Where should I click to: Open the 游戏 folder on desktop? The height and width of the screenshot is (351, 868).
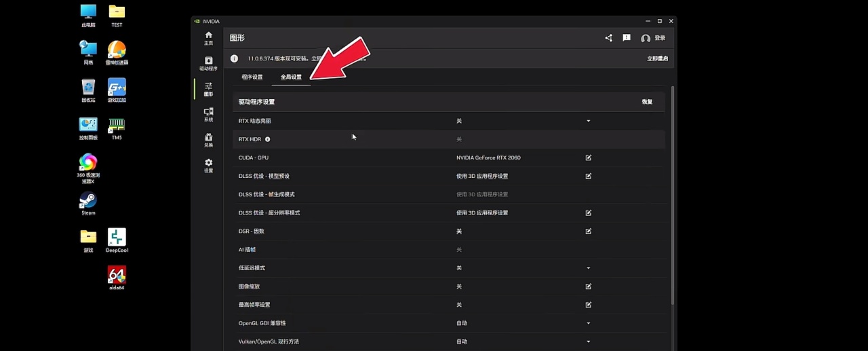pos(88,240)
